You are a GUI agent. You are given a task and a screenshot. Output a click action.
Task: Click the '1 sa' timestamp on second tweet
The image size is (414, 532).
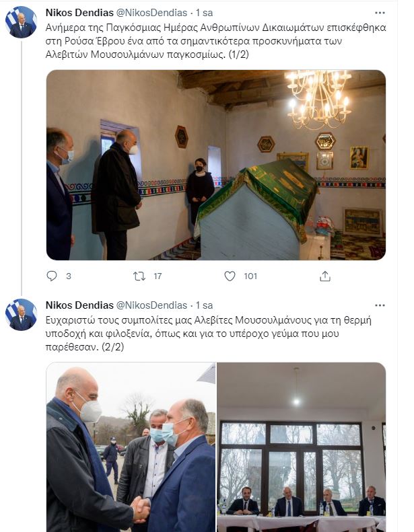pyautogui.click(x=204, y=305)
